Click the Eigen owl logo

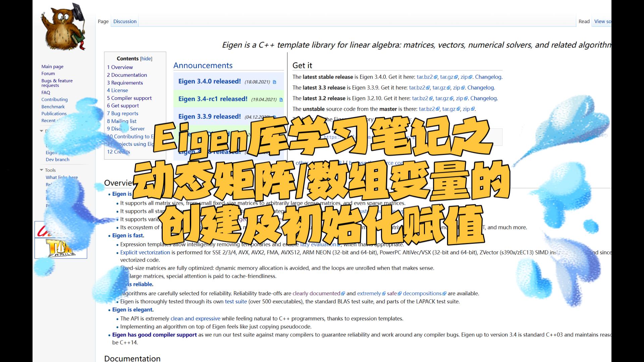click(x=63, y=27)
